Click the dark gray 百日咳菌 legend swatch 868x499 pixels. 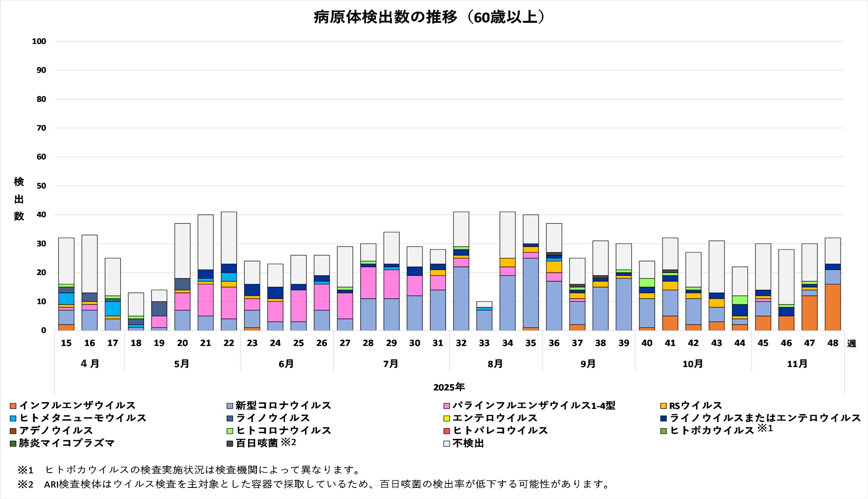pos(230,444)
